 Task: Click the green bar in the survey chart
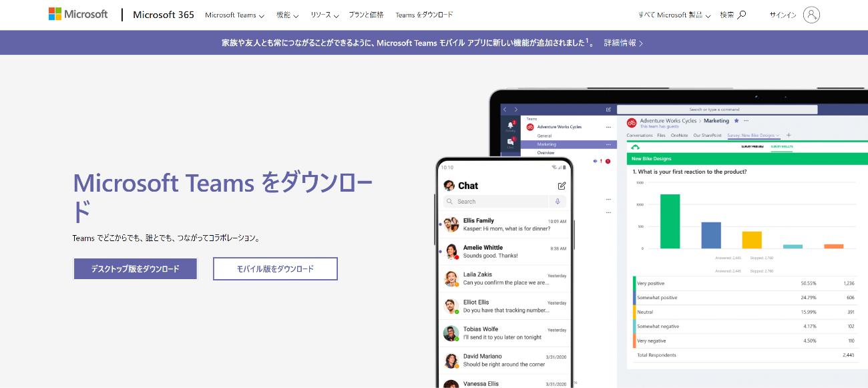tap(670, 221)
